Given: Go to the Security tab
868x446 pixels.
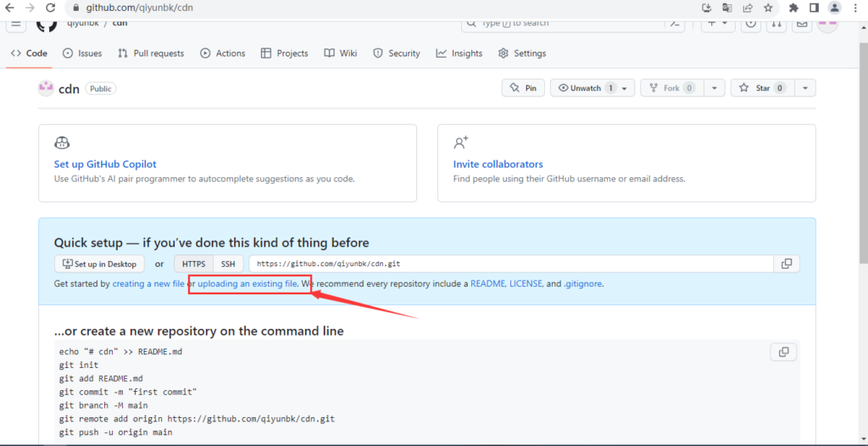Looking at the screenshot, I should pos(397,53).
